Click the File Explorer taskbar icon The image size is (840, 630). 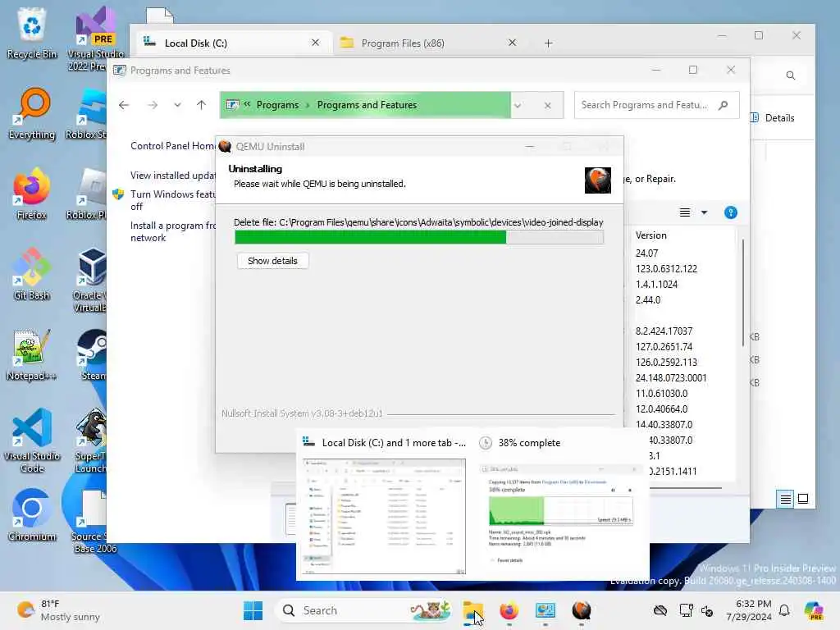pos(472,610)
